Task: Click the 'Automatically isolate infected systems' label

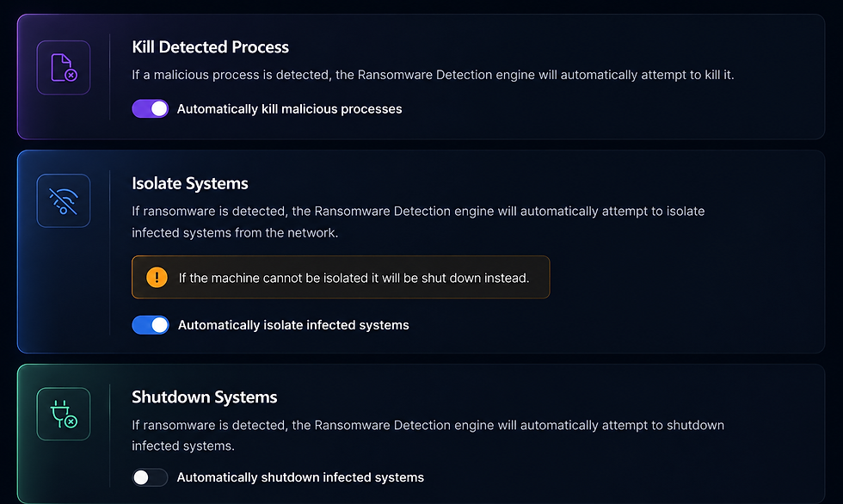Action: (x=293, y=325)
